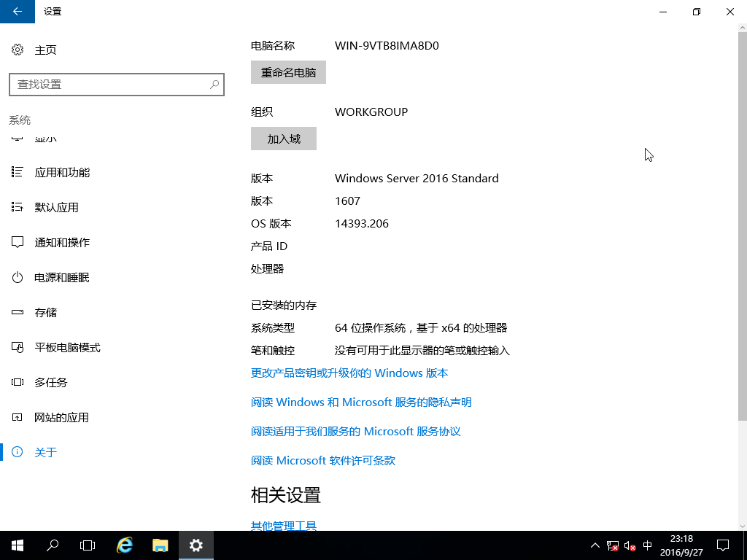This screenshot has width=747, height=560.
Task: Click the Task View taskbar button
Action: click(x=88, y=545)
